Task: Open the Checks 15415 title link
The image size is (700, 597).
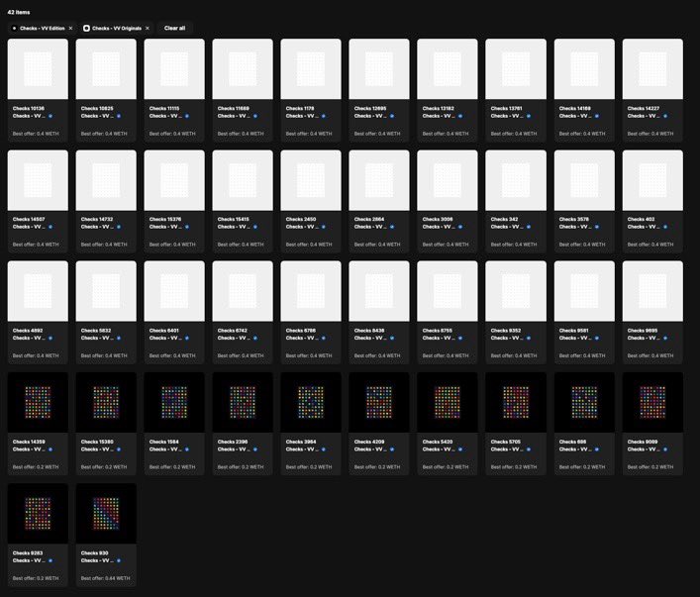Action: (x=234, y=219)
